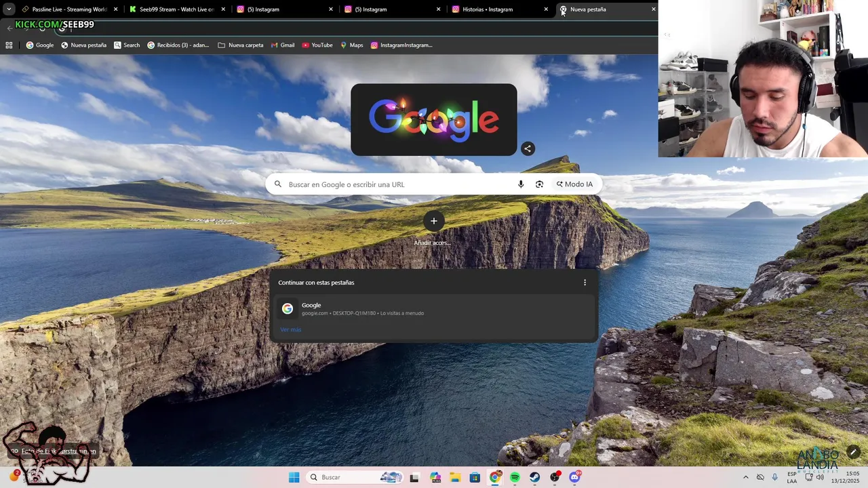The image size is (868, 488).
Task: Open the InstagramInstagram bookmark
Action: pos(401,45)
